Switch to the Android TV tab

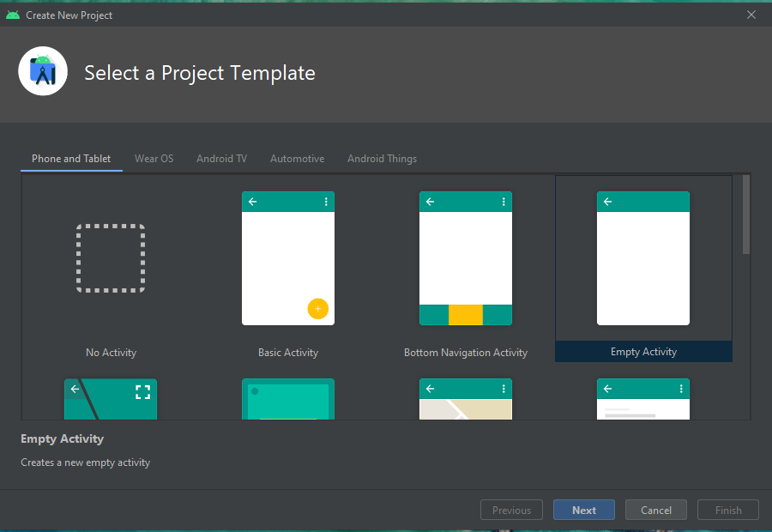coord(221,159)
